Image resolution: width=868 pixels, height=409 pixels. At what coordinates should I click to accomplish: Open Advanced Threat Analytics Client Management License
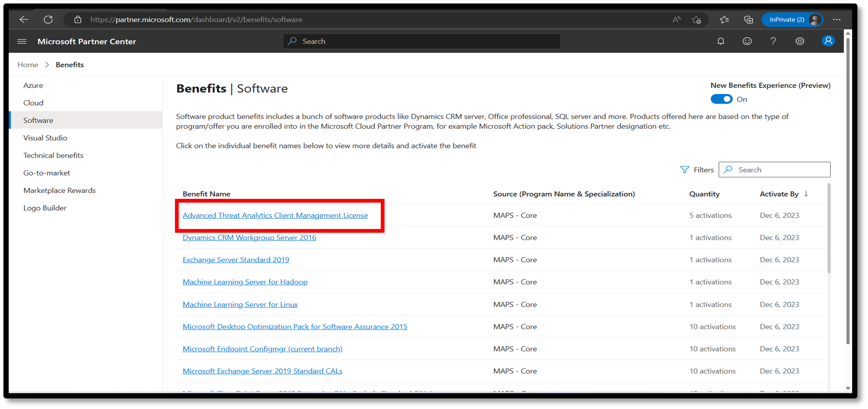[x=275, y=215]
